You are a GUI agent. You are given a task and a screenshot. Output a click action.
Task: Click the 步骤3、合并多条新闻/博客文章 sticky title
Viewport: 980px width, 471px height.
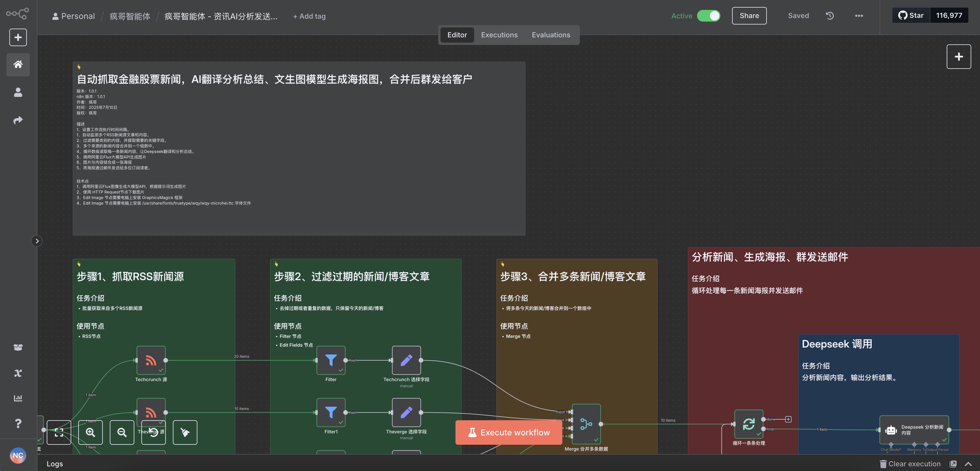tap(573, 276)
